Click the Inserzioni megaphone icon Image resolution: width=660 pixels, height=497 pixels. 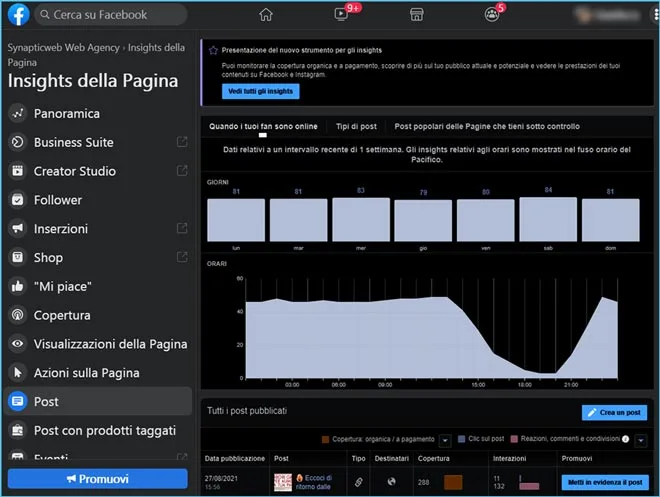[x=18, y=229]
